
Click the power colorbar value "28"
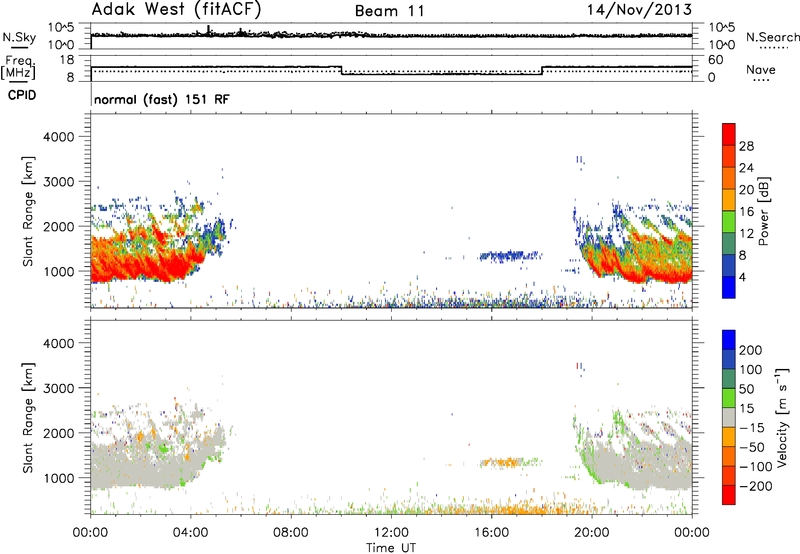tap(746, 146)
